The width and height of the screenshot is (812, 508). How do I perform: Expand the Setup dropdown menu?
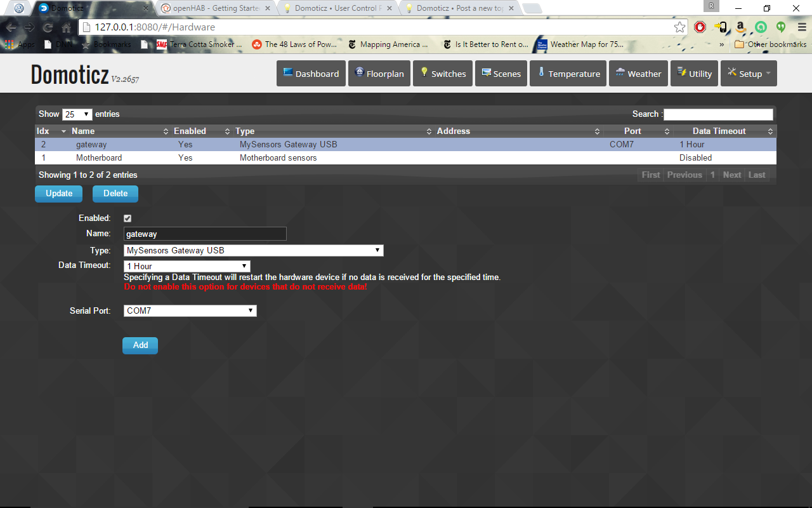749,74
